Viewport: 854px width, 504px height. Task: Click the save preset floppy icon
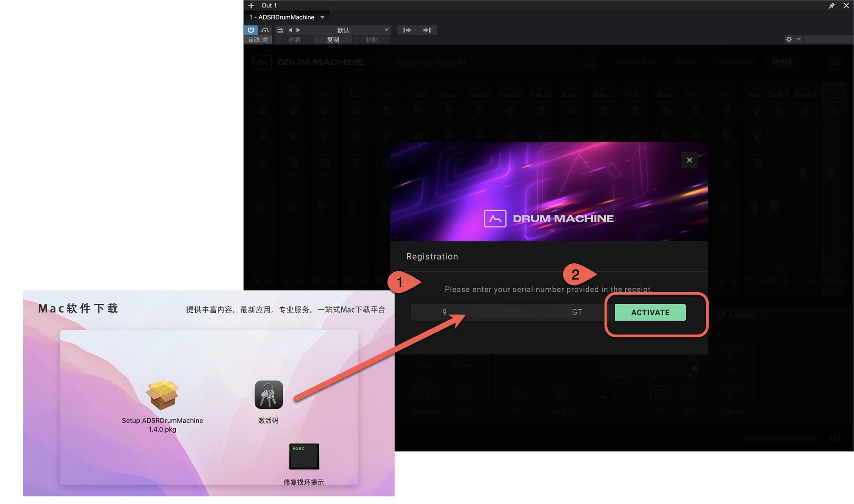[x=590, y=62]
